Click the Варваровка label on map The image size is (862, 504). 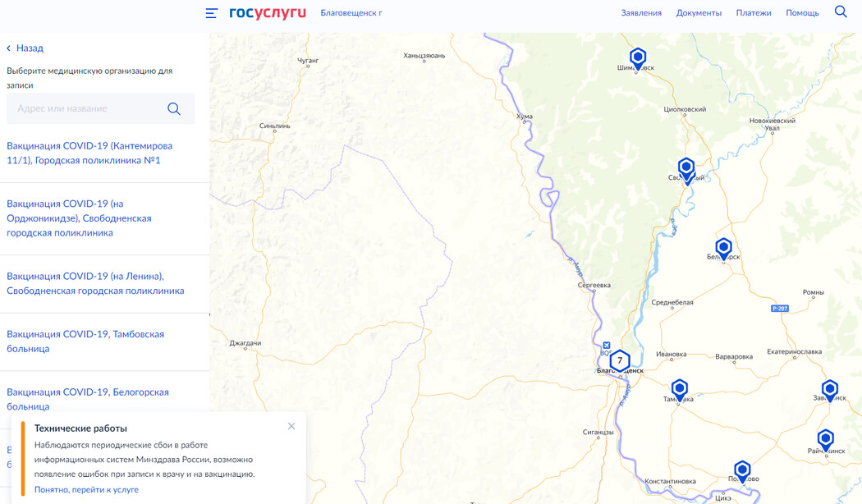[x=734, y=357]
